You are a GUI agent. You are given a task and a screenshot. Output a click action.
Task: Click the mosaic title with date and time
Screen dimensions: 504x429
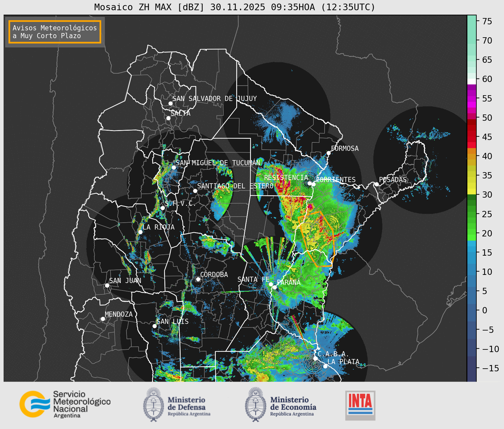(235, 7)
